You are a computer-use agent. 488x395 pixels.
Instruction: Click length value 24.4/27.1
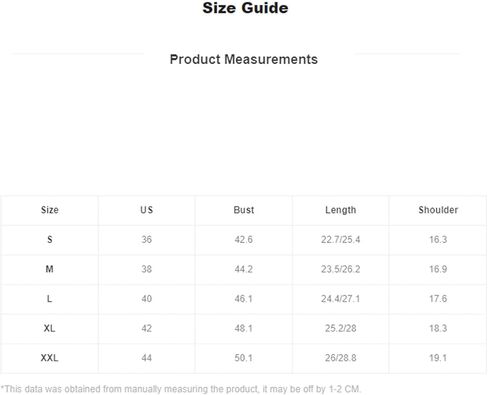tap(341, 299)
